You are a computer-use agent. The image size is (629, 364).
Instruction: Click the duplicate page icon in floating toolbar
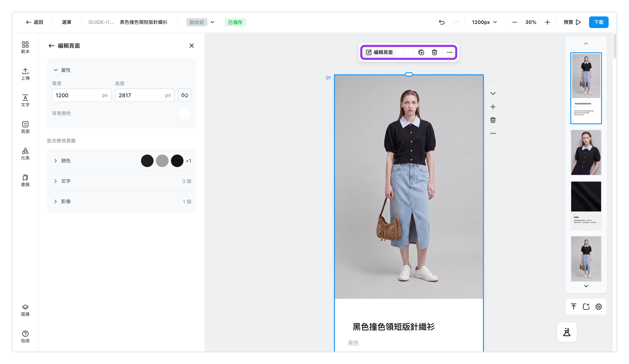tap(421, 52)
